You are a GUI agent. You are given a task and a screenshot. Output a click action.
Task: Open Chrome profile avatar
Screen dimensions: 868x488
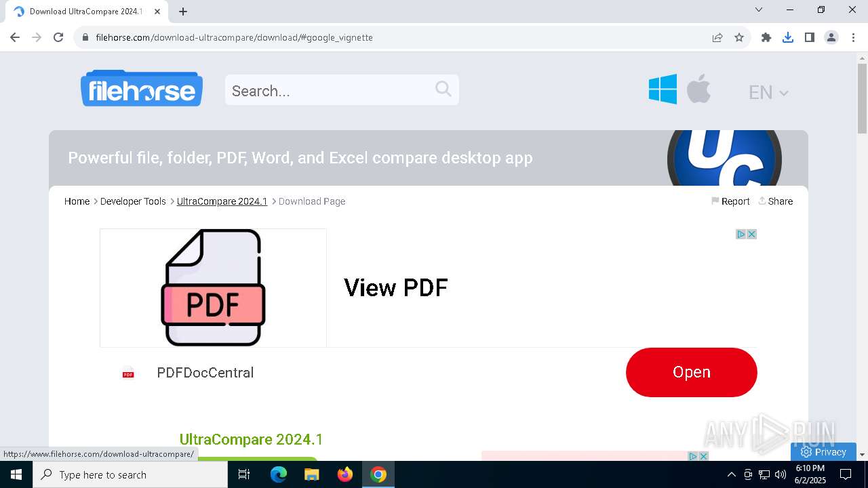[x=831, y=37]
